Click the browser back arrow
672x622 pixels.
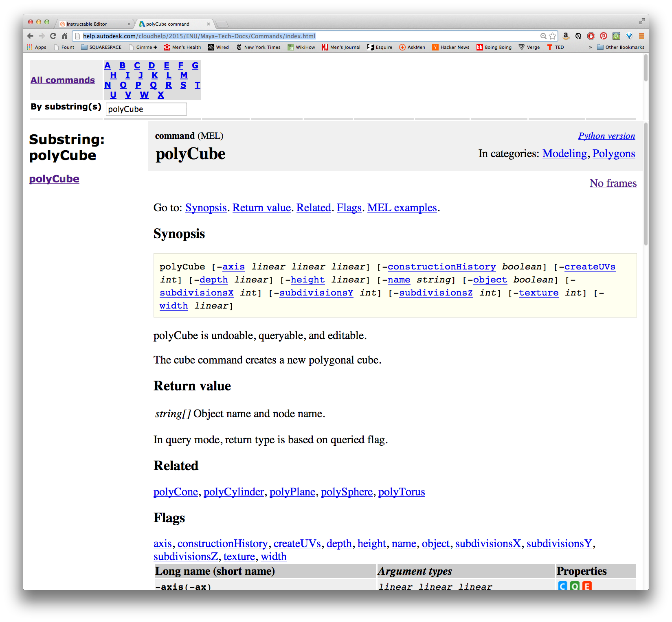click(31, 36)
